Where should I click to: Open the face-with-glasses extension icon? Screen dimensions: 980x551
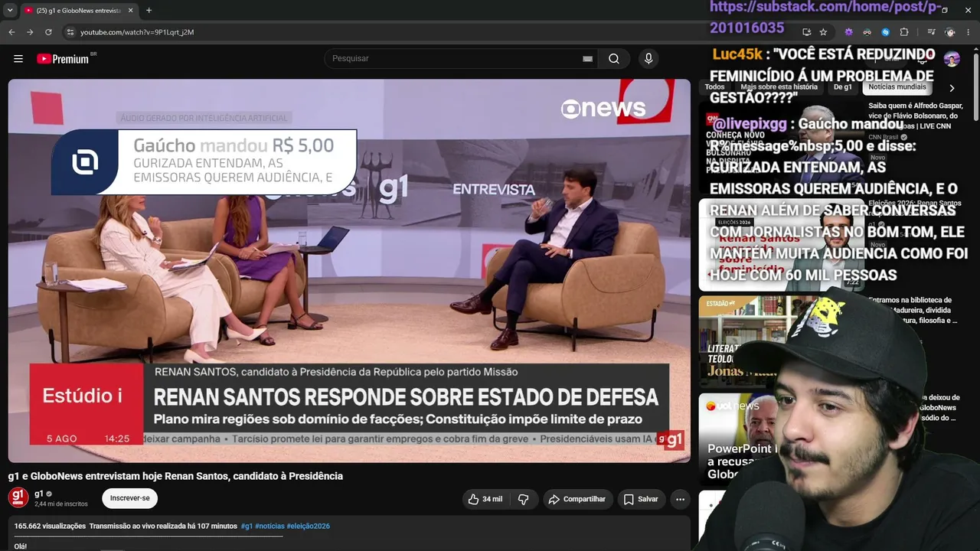(867, 32)
